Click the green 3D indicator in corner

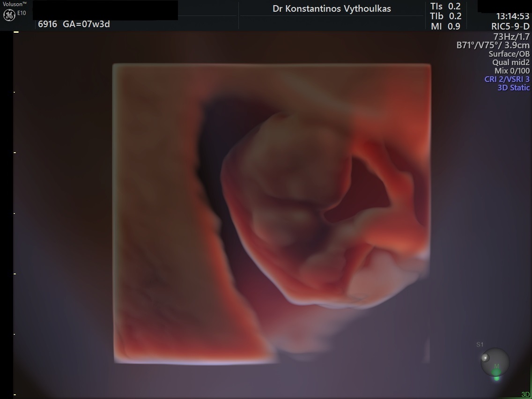coord(525,394)
